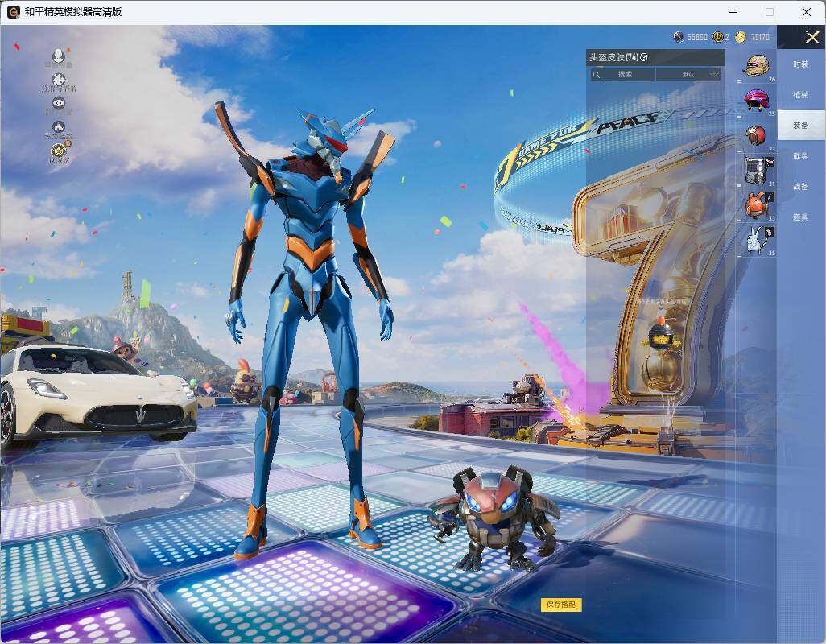Click the gold token icon showing 2
This screenshot has height=644, width=826.
pyautogui.click(x=717, y=37)
